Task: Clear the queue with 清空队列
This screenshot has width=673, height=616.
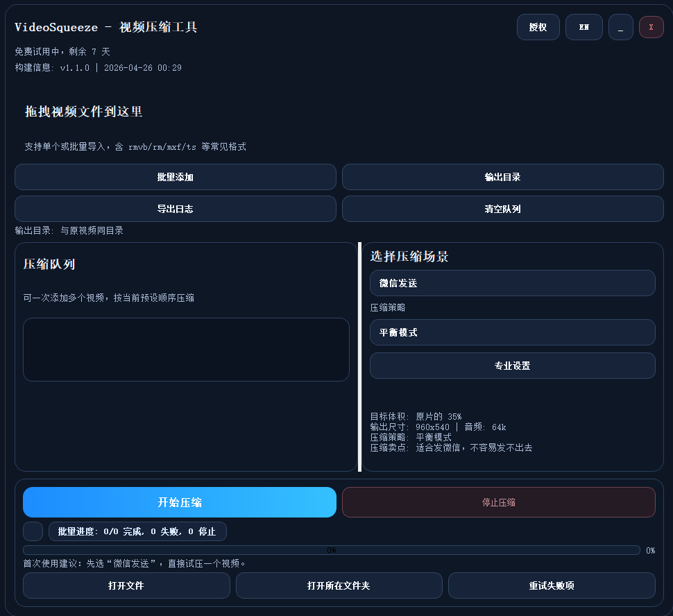Action: [502, 209]
